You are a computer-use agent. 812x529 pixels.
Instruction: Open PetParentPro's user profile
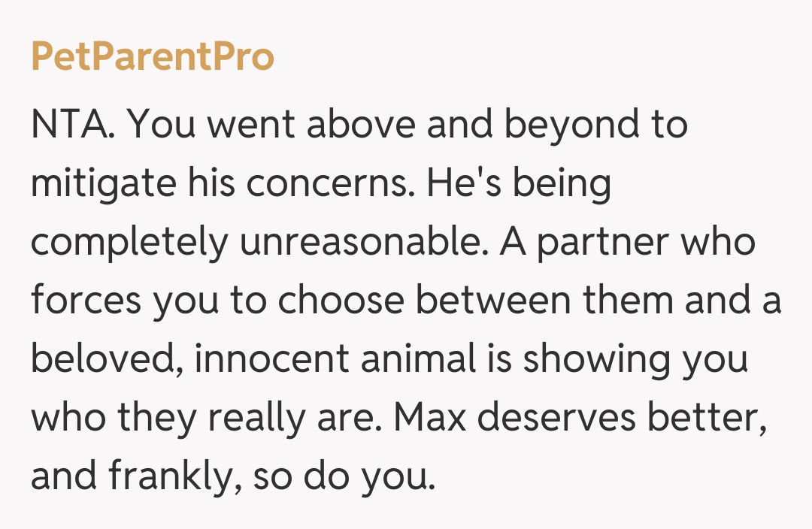(153, 58)
